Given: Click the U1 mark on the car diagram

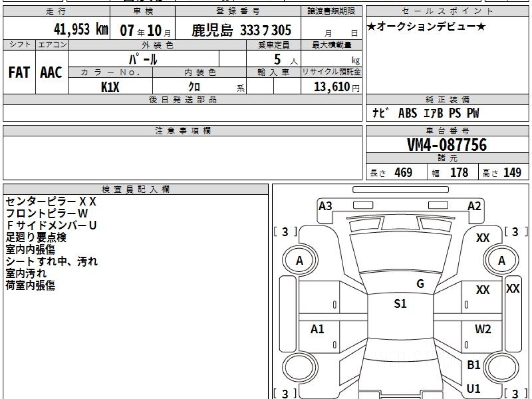Looking at the screenshot, I should tap(474, 389).
